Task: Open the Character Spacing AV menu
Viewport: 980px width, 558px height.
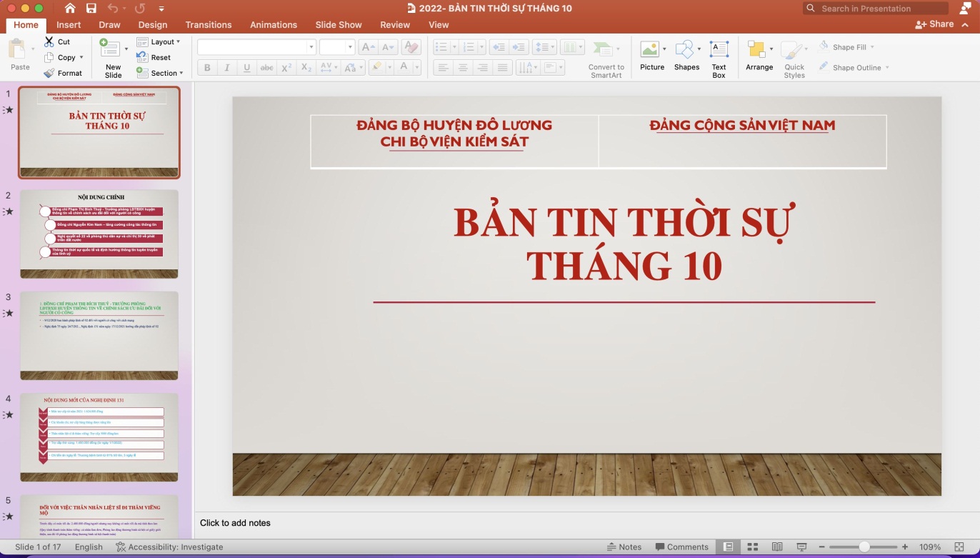Action: click(x=329, y=68)
